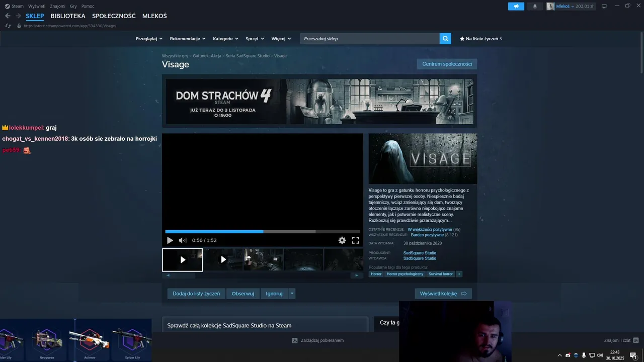The image size is (644, 362).
Task: Reload the store page
Action: click(8, 26)
